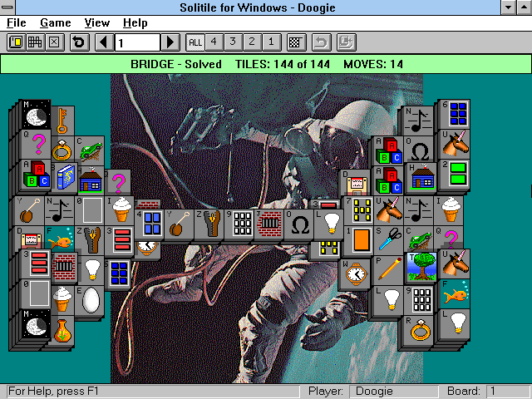Viewport: 532px width, 399px height.
Task: Select the gold ring tile marked R
Action: tap(418, 330)
